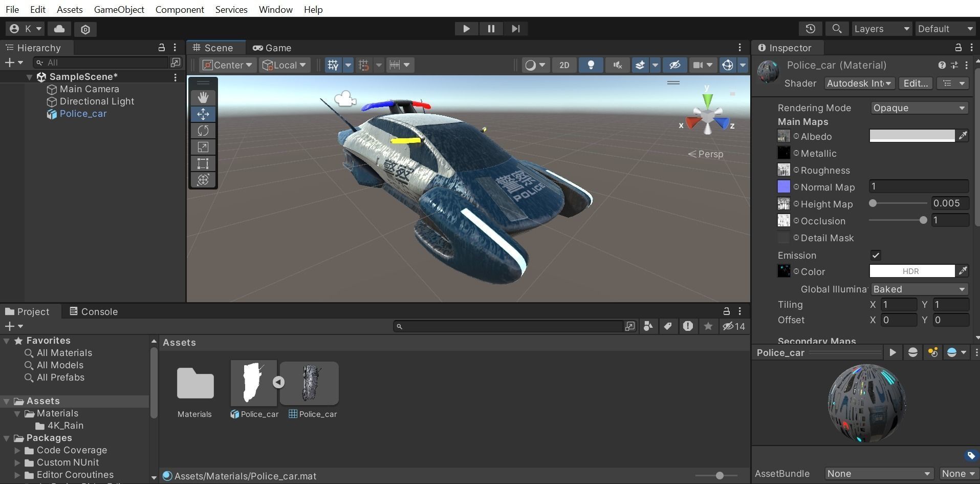Toggle scene lighting

pos(591,65)
